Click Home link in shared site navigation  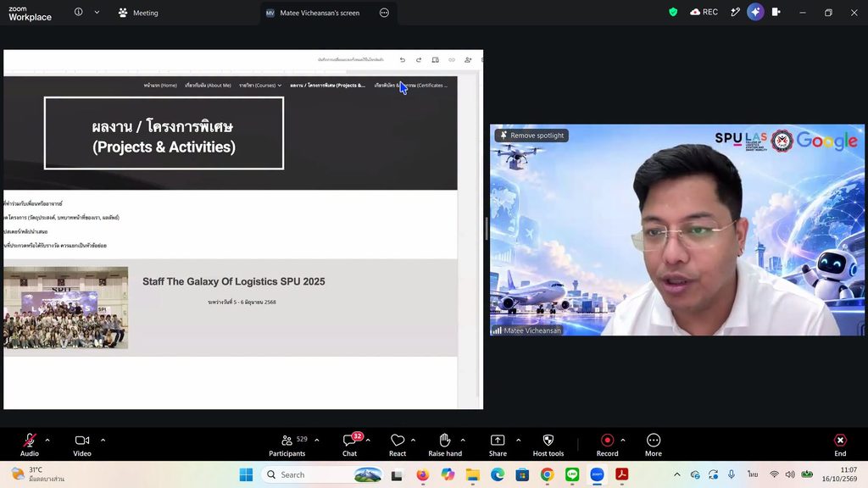(x=160, y=86)
